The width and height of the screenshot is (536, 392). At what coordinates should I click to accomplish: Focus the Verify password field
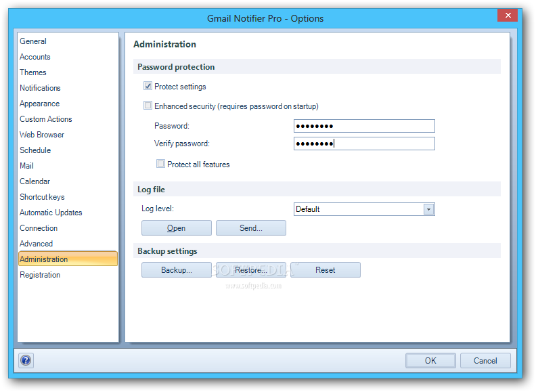(x=364, y=144)
